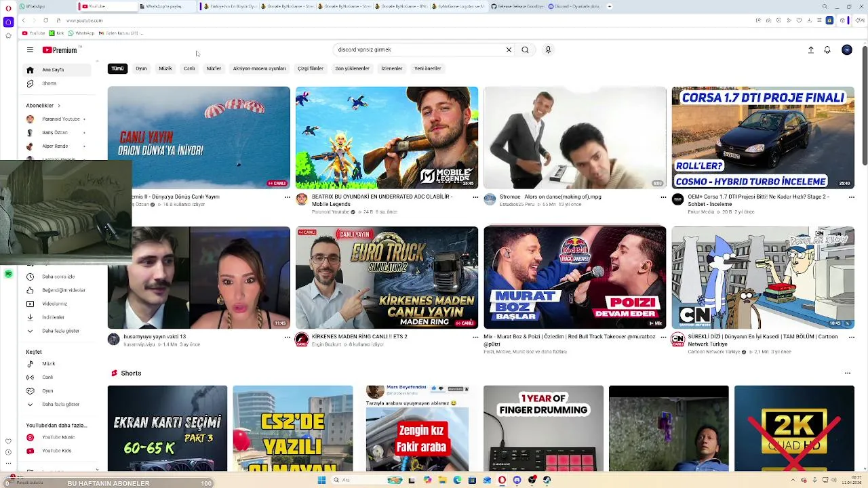Viewport: 868px width, 488px height.
Task: Select the Aksiyon-macera oyunları chip
Action: click(x=259, y=68)
